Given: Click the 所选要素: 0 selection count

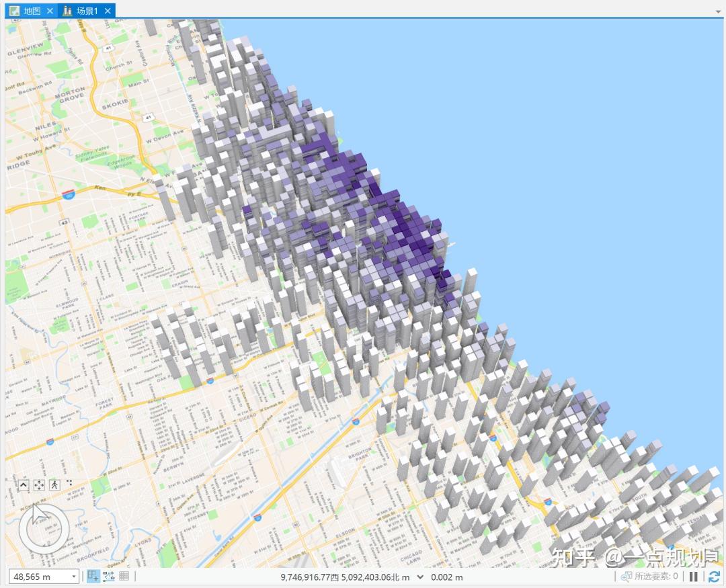Looking at the screenshot, I should (655, 577).
